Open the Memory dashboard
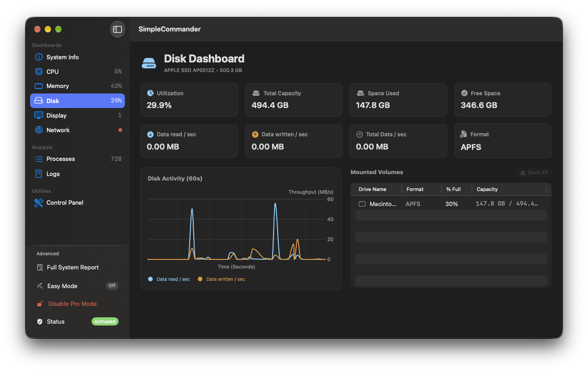This screenshot has height=372, width=588. (x=77, y=86)
